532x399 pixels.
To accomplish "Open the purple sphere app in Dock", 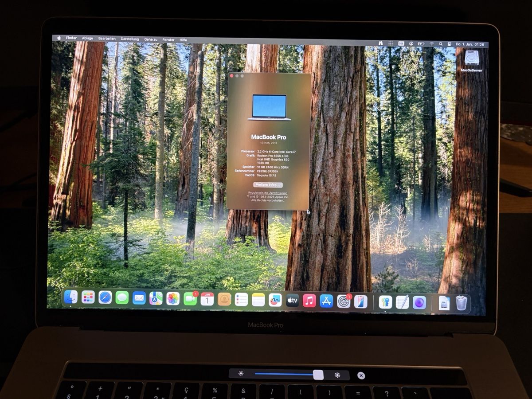I will (419, 303).
